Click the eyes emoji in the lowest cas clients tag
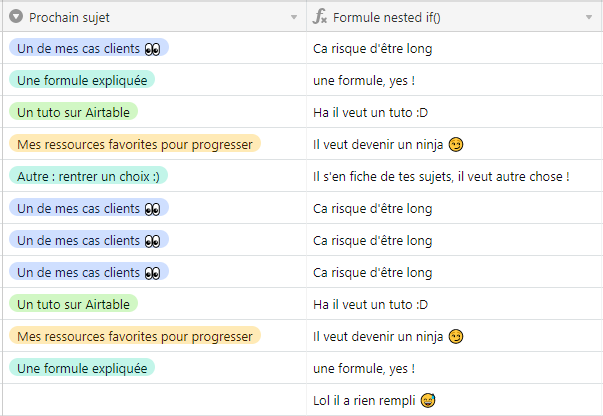 point(152,272)
